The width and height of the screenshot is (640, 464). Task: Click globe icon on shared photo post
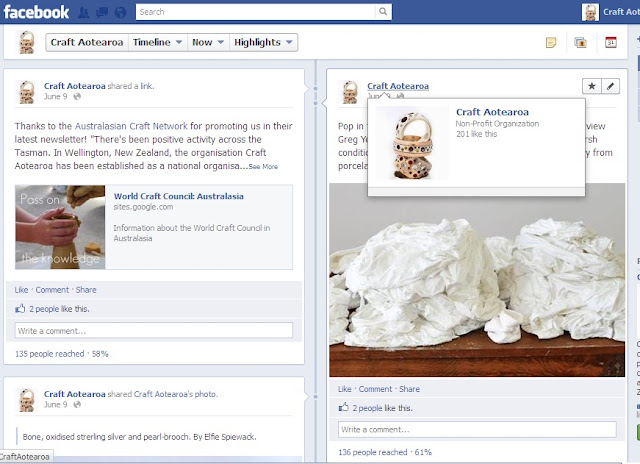click(x=77, y=404)
